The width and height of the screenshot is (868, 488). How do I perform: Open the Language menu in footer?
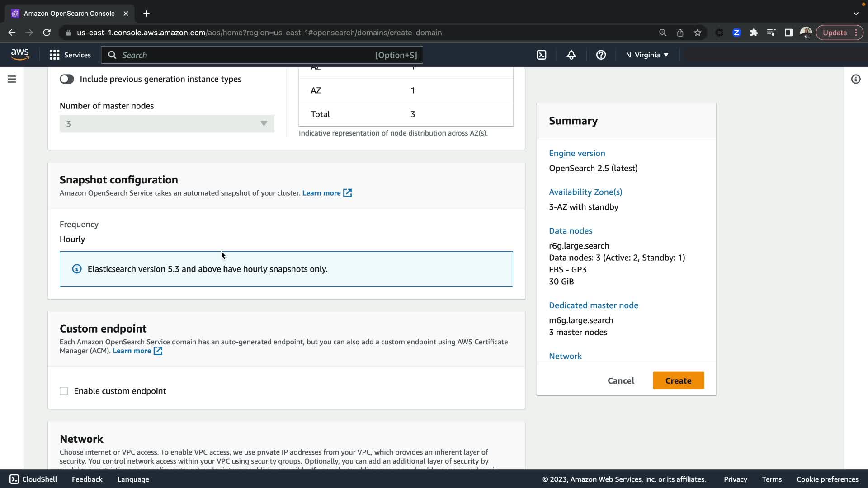(x=133, y=479)
